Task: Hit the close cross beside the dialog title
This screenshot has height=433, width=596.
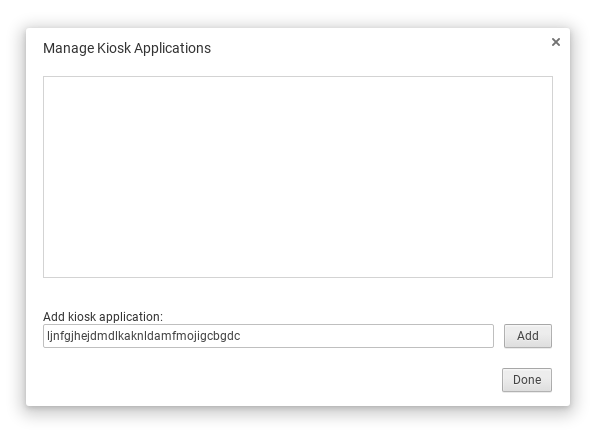Action: [x=556, y=42]
